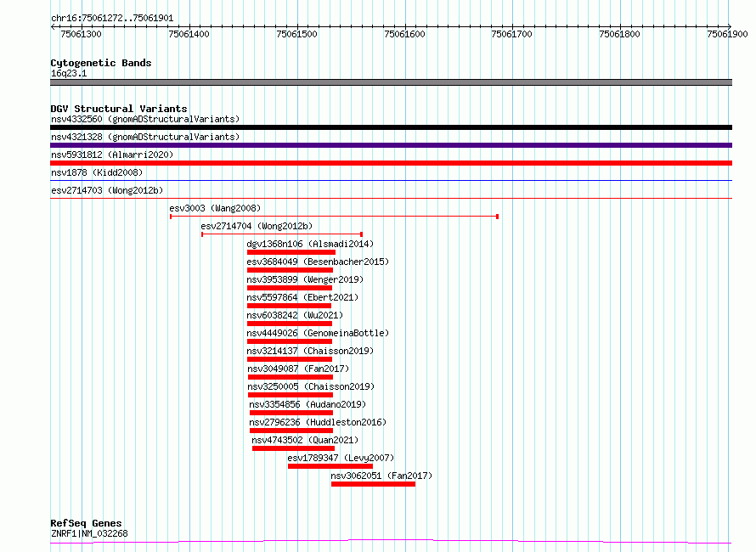Select red bar under nsv3062051

click(x=373, y=484)
